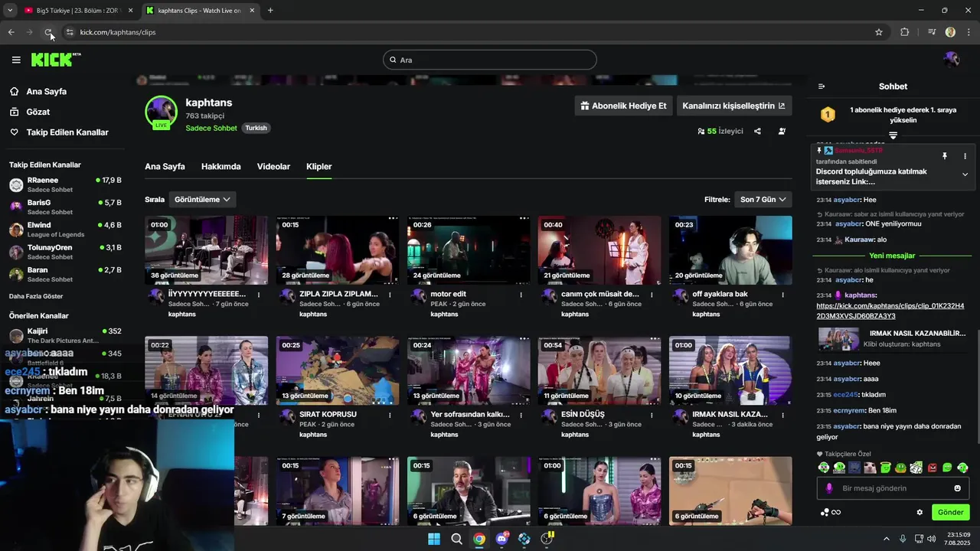
Task: Play the motor edit clip thumbnail
Action: (x=469, y=250)
